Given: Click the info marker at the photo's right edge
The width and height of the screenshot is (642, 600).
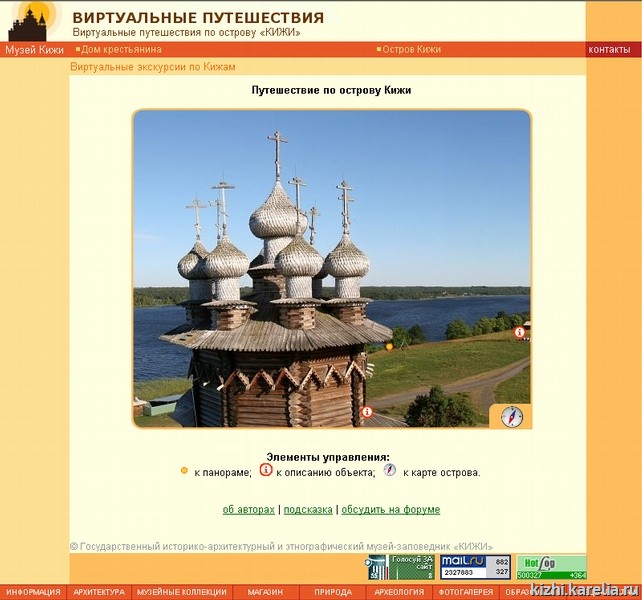Looking at the screenshot, I should tap(519, 332).
